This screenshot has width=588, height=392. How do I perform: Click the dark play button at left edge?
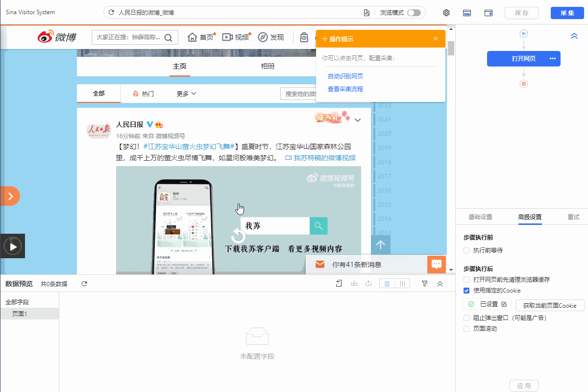[x=12, y=246]
